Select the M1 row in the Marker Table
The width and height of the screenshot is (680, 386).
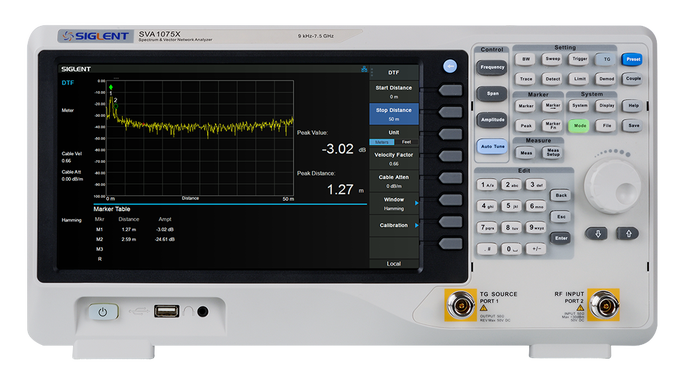click(135, 229)
